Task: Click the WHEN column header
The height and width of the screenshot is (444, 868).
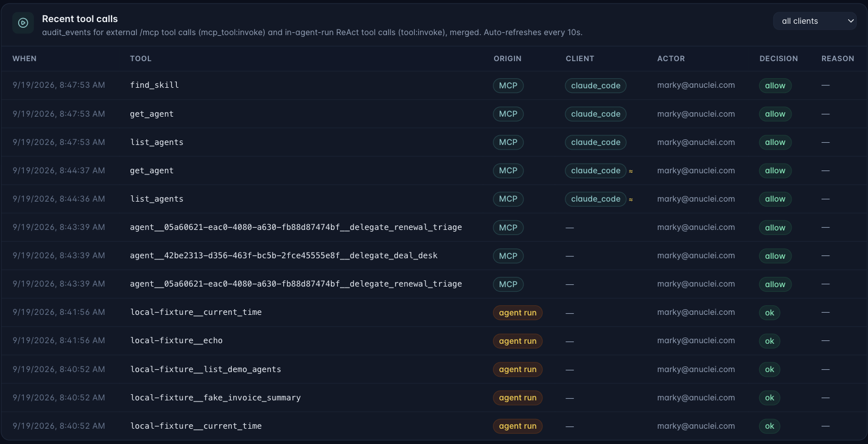Action: click(x=24, y=58)
